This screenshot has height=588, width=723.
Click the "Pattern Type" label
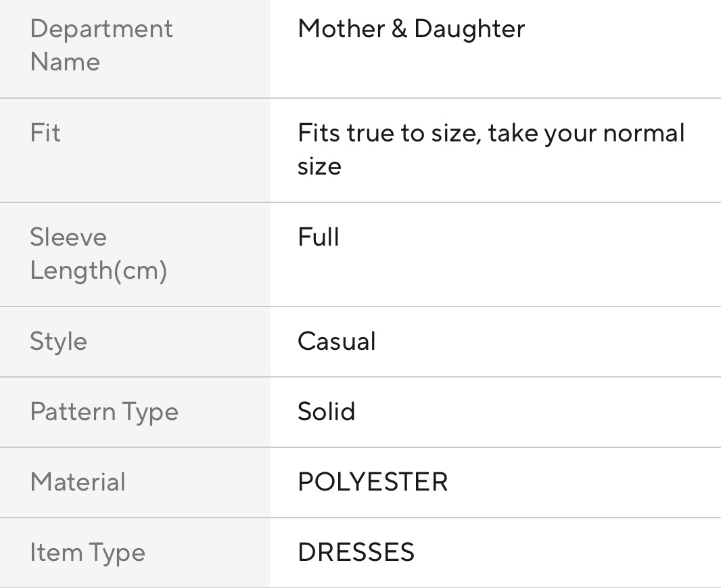click(x=104, y=412)
